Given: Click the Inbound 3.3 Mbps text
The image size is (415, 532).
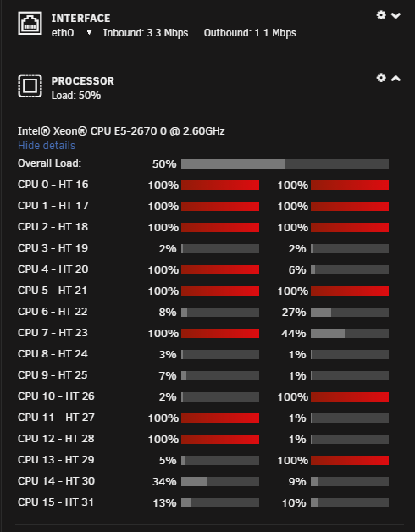Looking at the screenshot, I should pyautogui.click(x=146, y=33).
